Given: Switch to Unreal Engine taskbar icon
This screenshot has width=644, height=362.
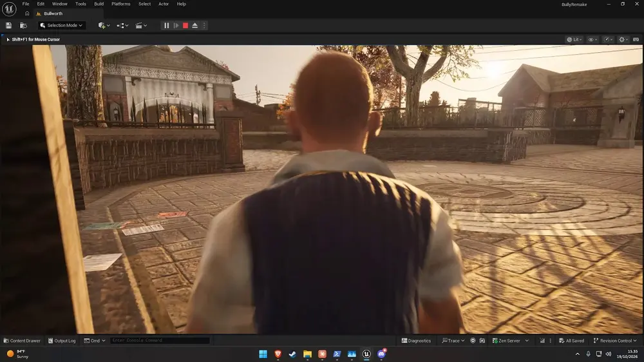Looking at the screenshot, I should (366, 354).
